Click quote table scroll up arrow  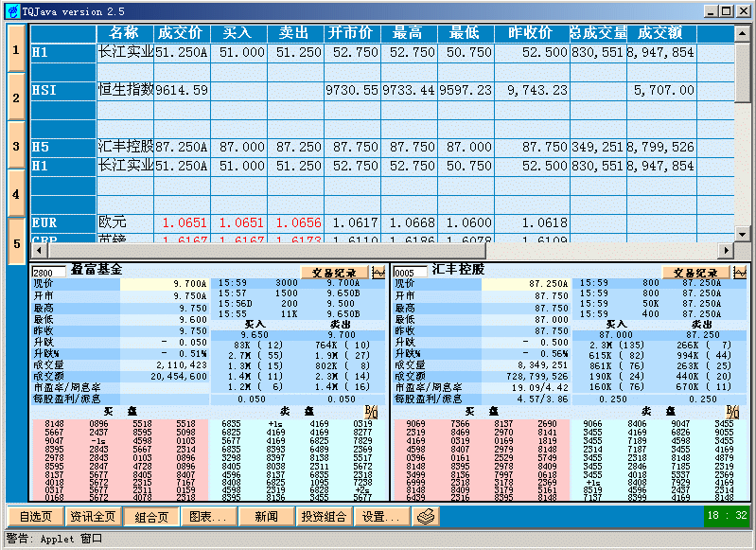pyautogui.click(x=742, y=34)
